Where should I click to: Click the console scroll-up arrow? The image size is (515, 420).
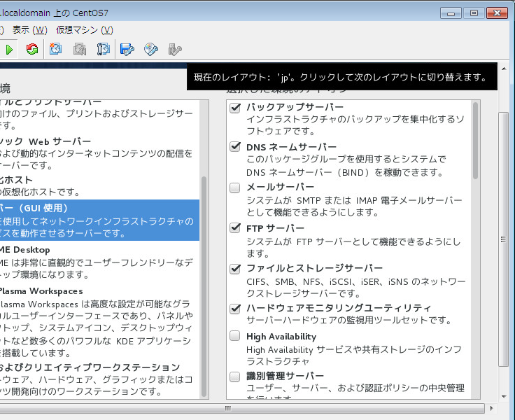point(504,69)
